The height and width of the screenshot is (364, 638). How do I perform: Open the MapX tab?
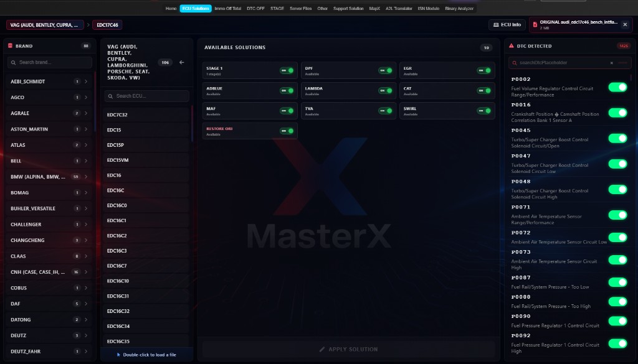(x=374, y=9)
